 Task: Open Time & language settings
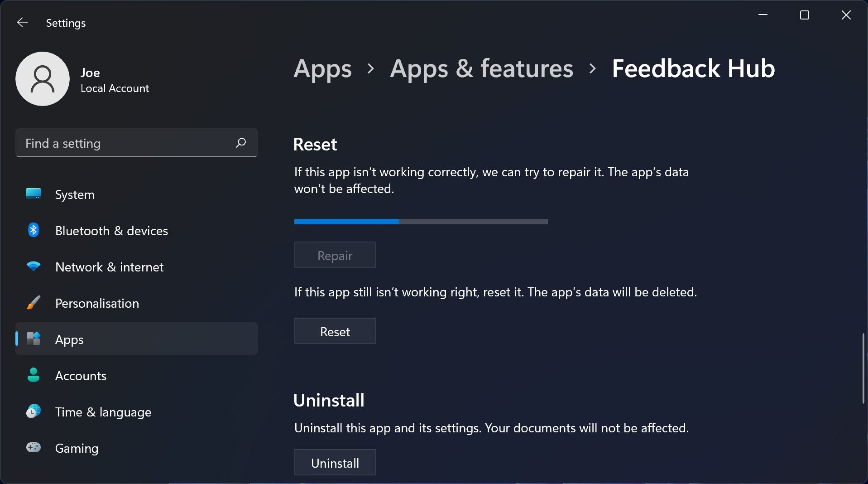tap(137, 412)
